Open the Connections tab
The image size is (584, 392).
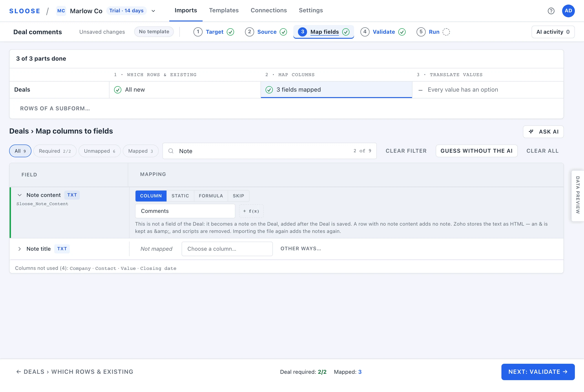click(x=269, y=10)
